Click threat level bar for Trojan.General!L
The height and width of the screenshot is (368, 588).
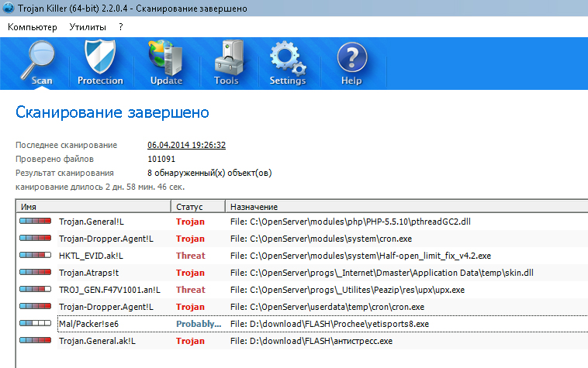coord(36,222)
